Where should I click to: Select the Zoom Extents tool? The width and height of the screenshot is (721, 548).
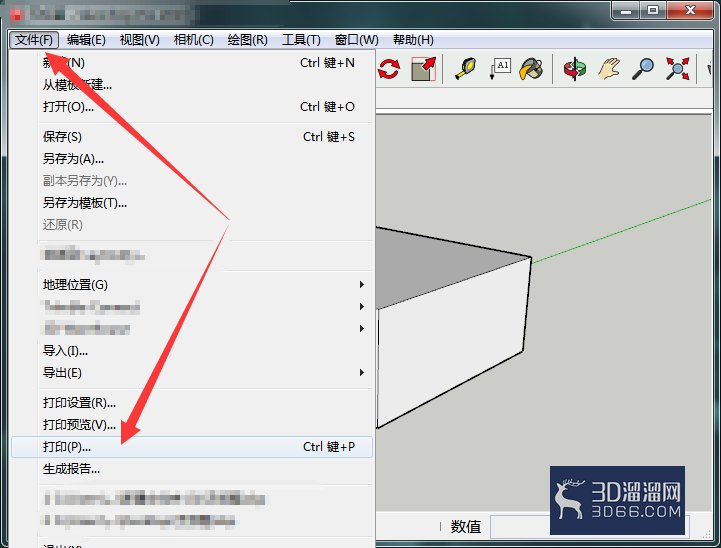point(678,69)
